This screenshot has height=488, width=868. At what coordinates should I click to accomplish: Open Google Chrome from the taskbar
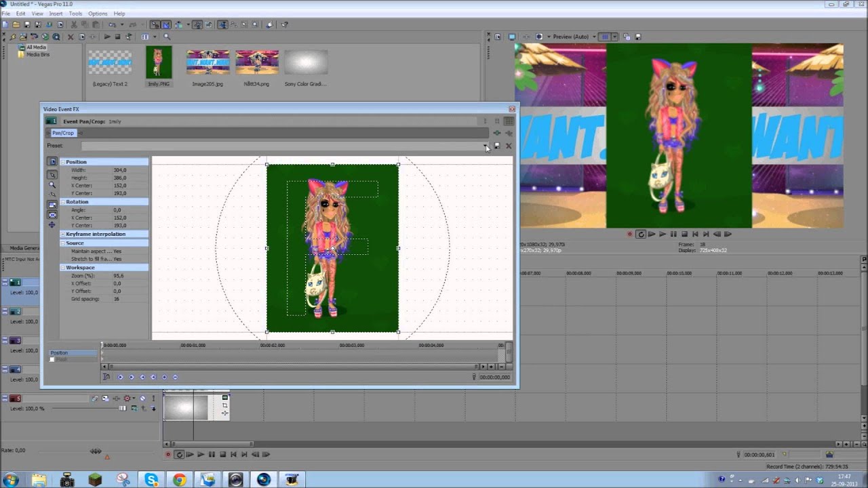pyautogui.click(x=179, y=479)
